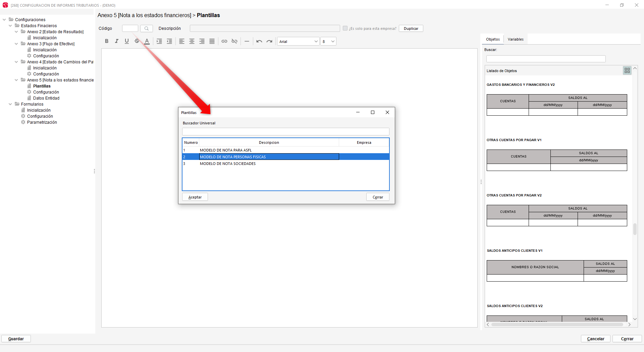Undo the last edit
The width and height of the screenshot is (644, 352).
[259, 41]
